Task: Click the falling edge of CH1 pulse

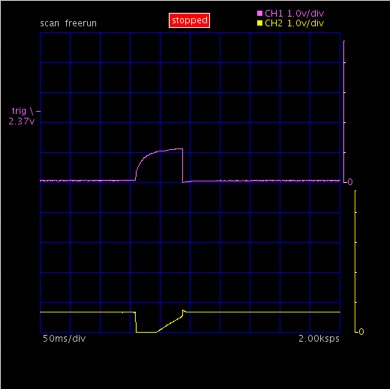Action: pyautogui.click(x=183, y=165)
